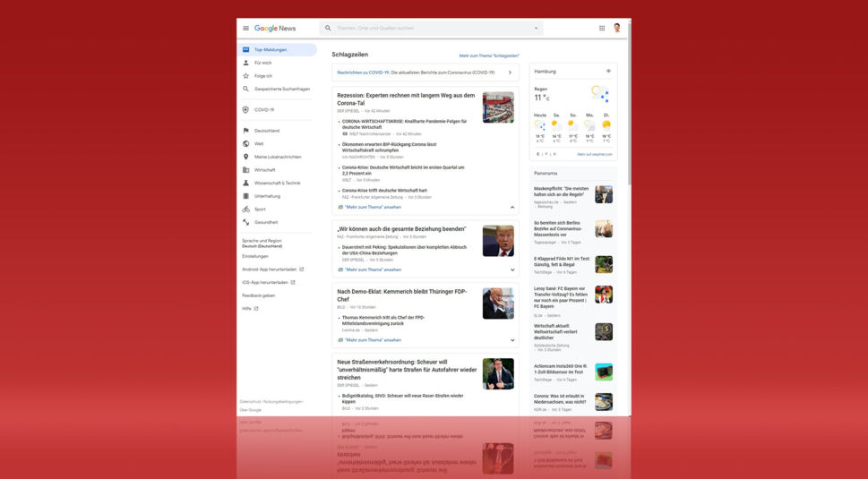Click the magnifier icon in search bar
Screen dimensions: 868x479
[x=328, y=29]
